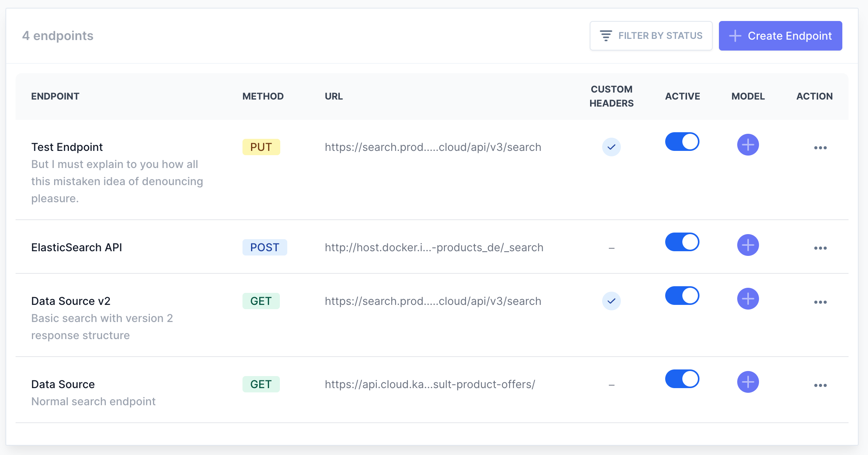
Task: Click the 'But I must explain' description
Action: (117, 181)
